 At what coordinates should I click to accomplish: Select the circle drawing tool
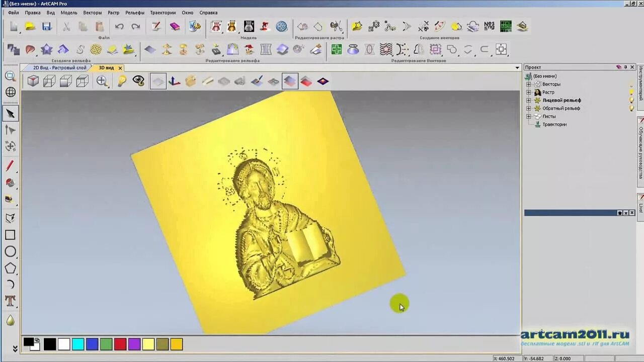point(10,251)
